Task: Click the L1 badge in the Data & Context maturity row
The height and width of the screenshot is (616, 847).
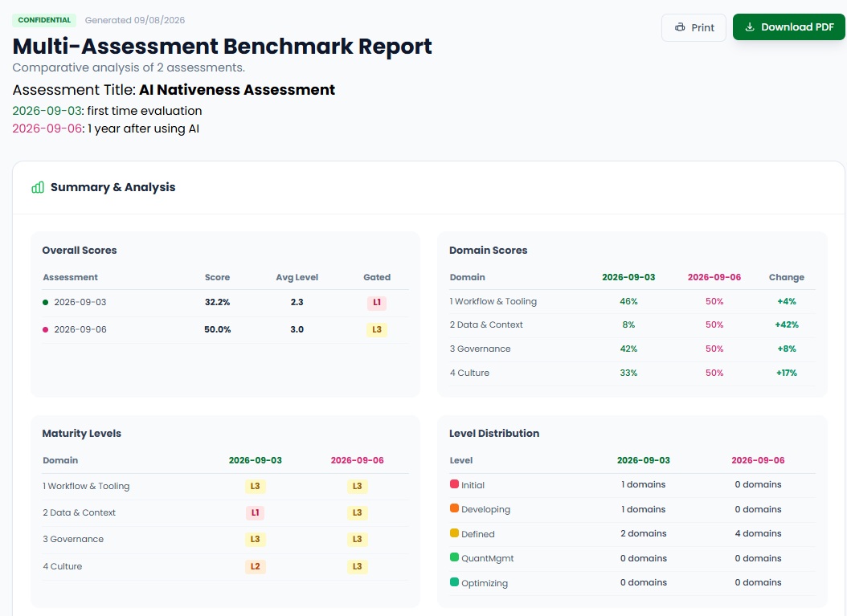Action: click(255, 512)
